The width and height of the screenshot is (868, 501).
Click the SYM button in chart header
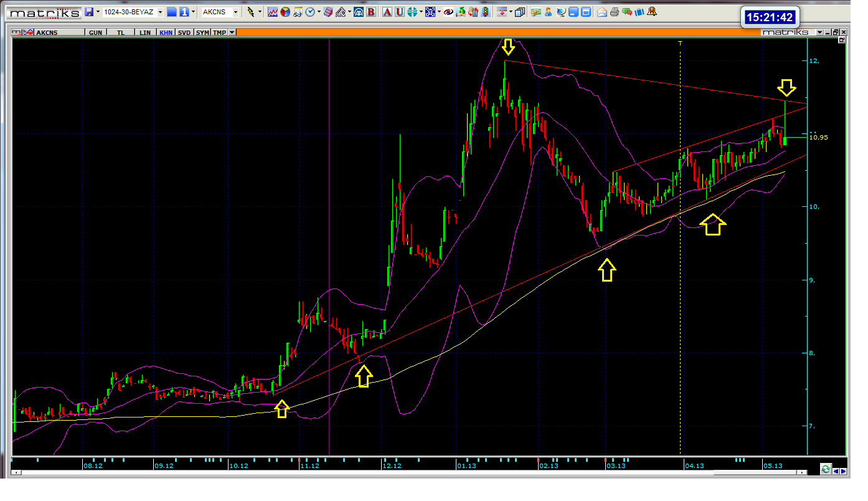click(202, 32)
